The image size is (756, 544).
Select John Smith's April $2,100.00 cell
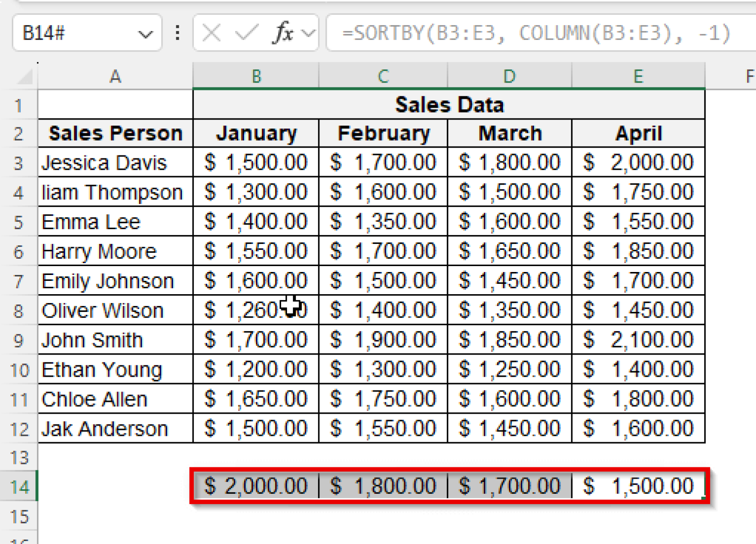(638, 340)
